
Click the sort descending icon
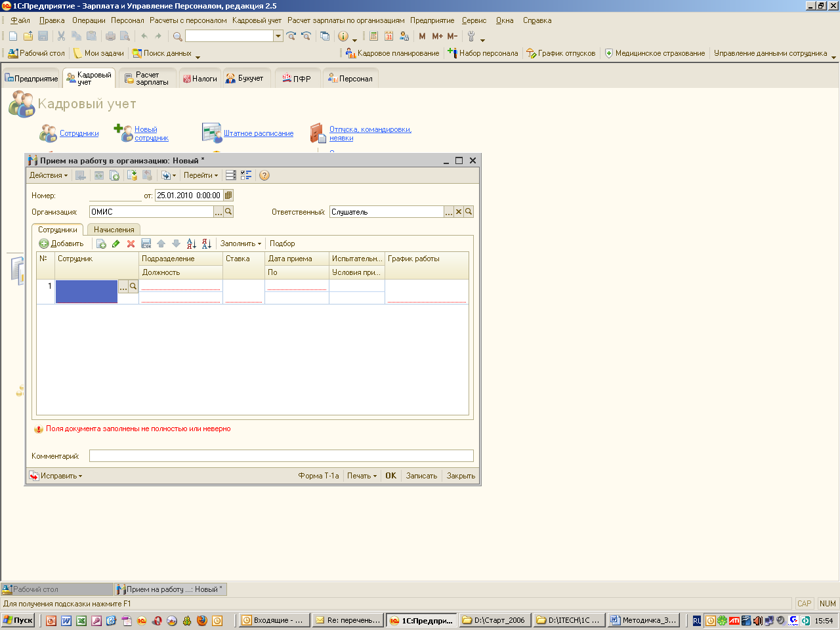tap(207, 243)
